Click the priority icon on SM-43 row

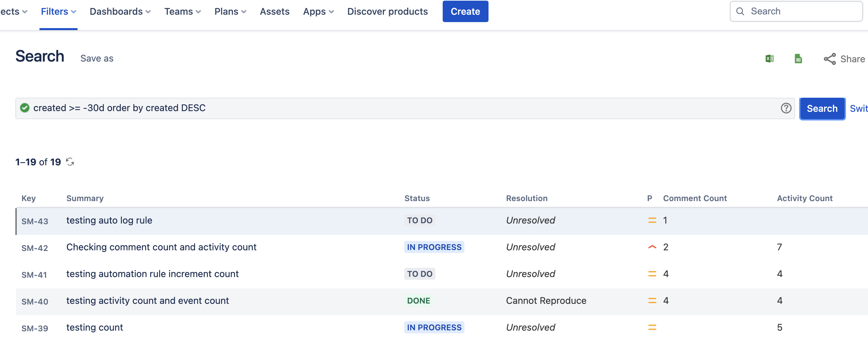[x=652, y=220]
